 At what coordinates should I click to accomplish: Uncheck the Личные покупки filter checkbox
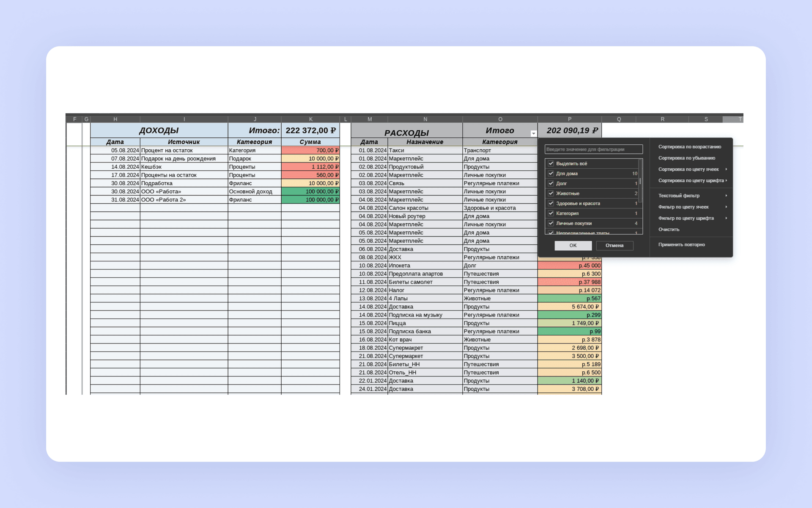tap(551, 223)
